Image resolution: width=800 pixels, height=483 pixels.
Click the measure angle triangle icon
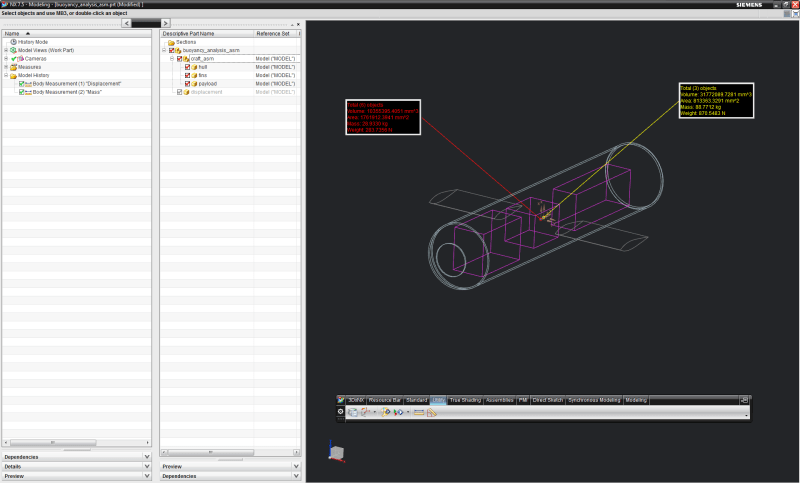coord(432,412)
